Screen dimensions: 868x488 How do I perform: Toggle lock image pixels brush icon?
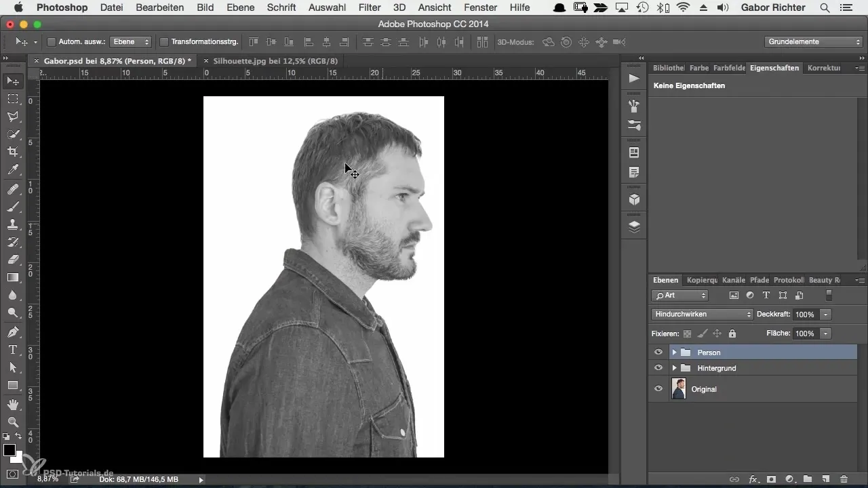click(x=703, y=333)
